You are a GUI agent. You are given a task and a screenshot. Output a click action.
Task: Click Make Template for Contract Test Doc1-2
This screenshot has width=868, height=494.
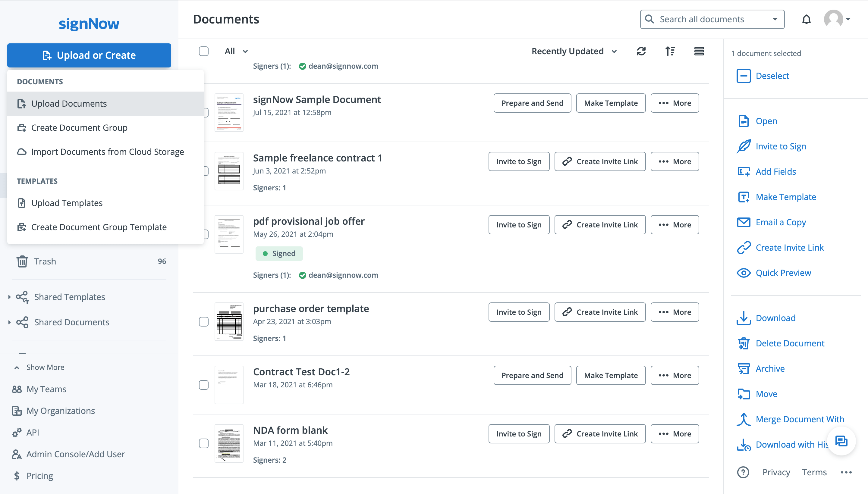[x=611, y=375]
